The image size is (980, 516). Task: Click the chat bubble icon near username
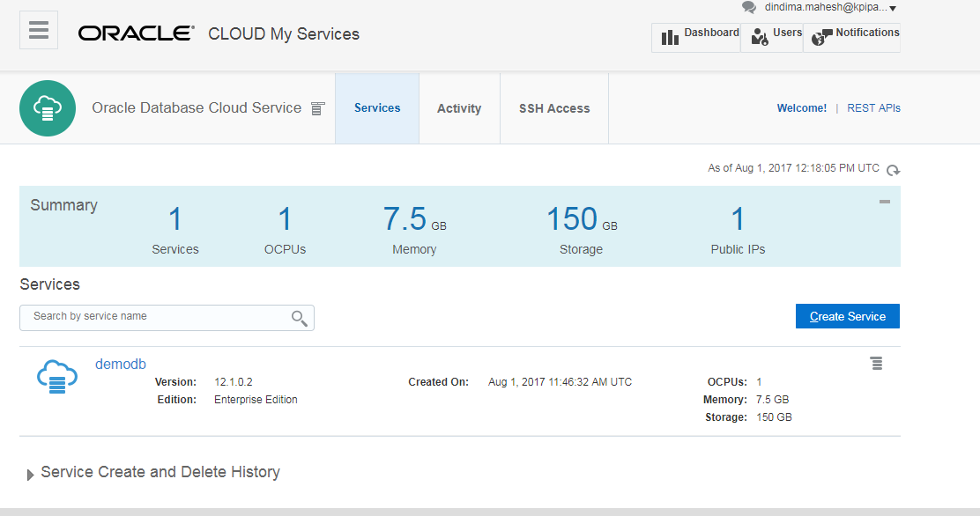coord(749,8)
